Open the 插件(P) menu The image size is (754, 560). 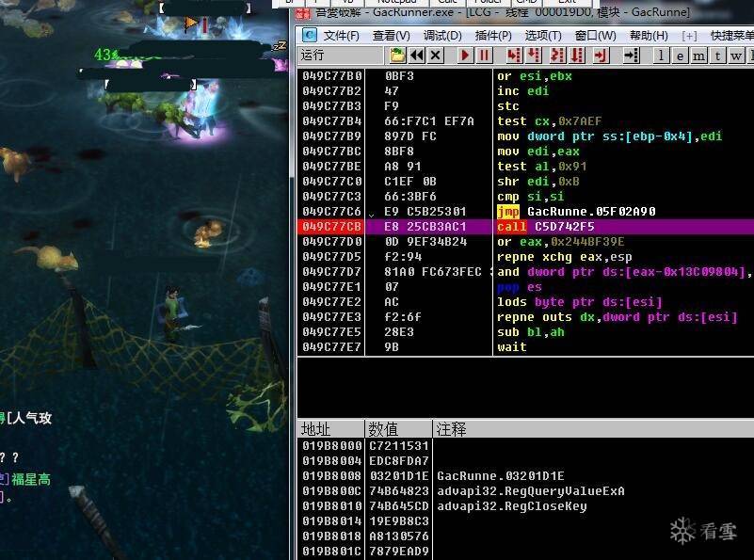[493, 35]
